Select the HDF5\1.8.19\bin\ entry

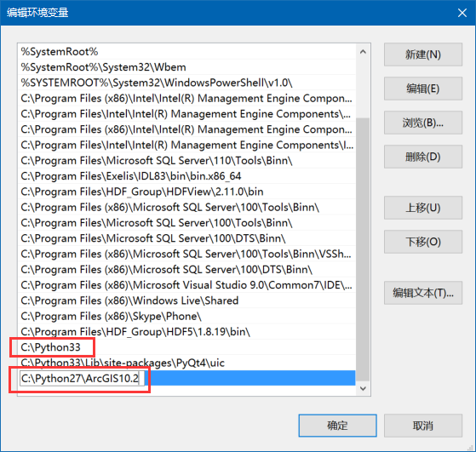[x=186, y=331]
